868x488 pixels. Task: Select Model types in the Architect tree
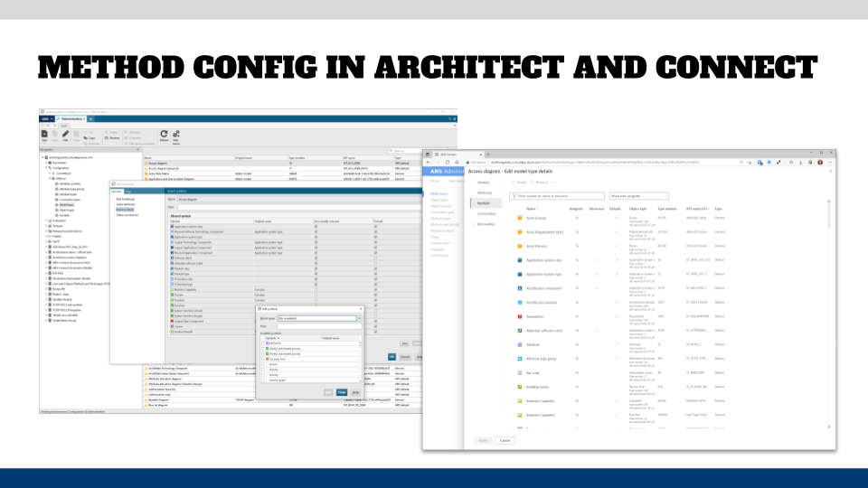(66, 205)
